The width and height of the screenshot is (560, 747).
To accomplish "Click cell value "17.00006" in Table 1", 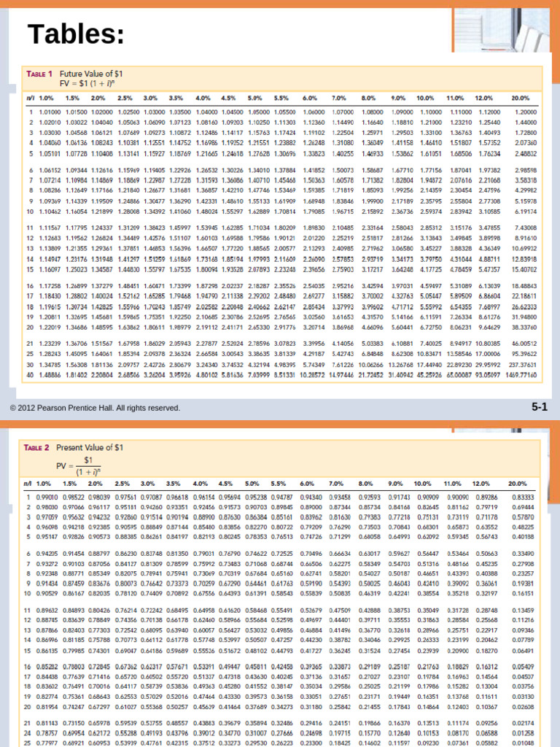I will tap(488, 354).
